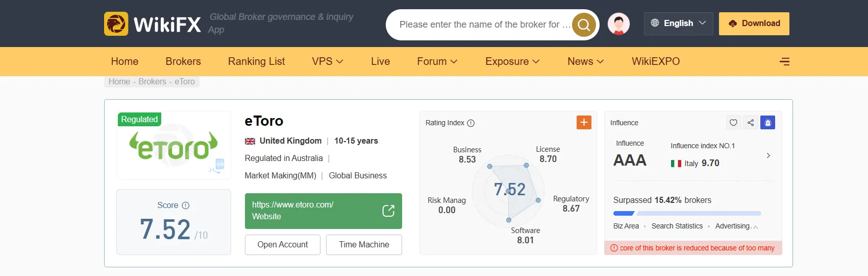Click the Influence index NO.1 text

(x=703, y=146)
